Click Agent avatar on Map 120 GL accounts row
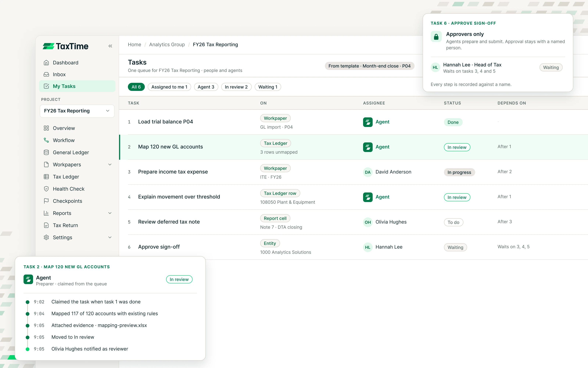Screen dimensions: 588x368 click(x=368, y=147)
